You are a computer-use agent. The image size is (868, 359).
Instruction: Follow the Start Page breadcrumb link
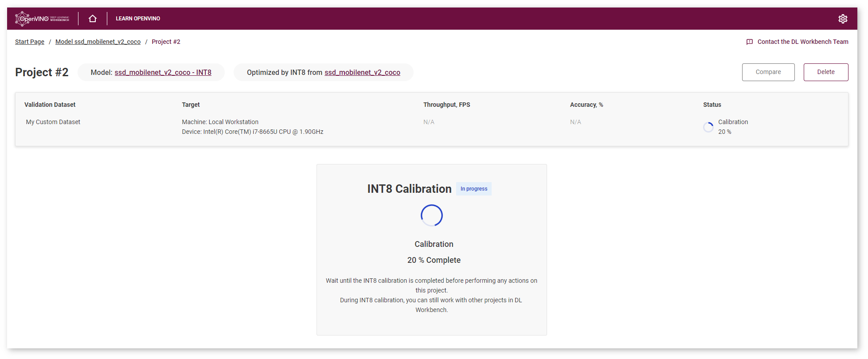point(30,42)
